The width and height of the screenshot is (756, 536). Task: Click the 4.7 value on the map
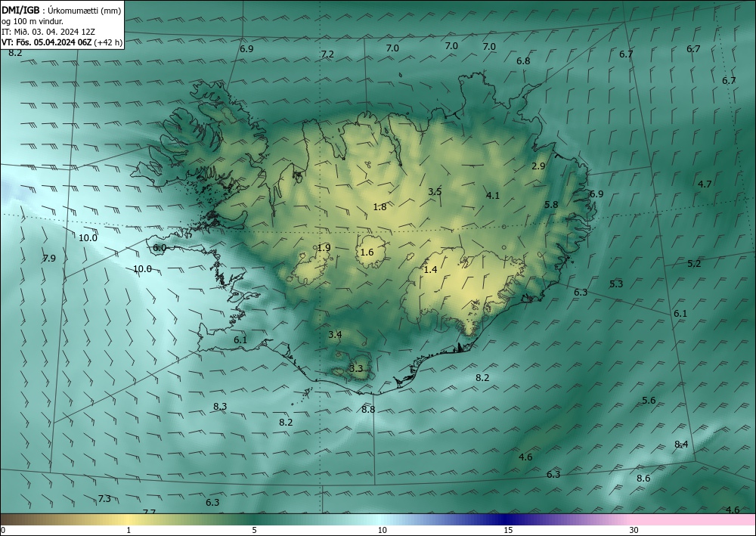tap(705, 184)
